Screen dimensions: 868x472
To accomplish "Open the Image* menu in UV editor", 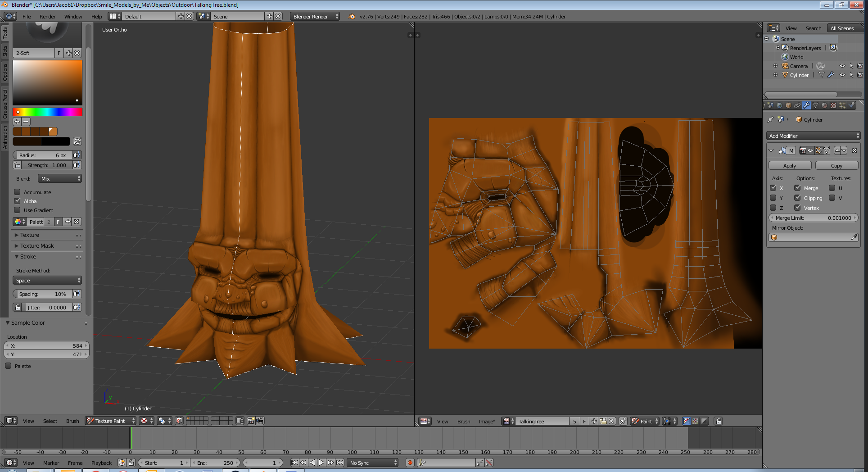I will tap(487, 422).
